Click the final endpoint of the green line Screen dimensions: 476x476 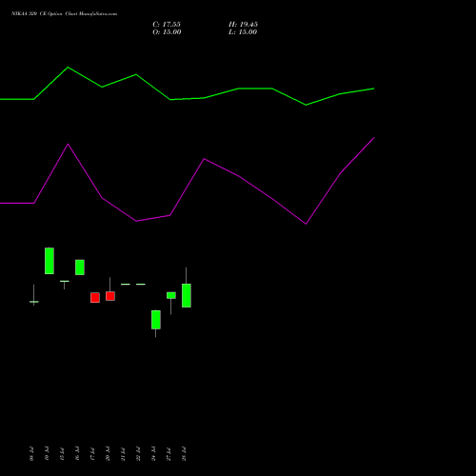(x=374, y=89)
